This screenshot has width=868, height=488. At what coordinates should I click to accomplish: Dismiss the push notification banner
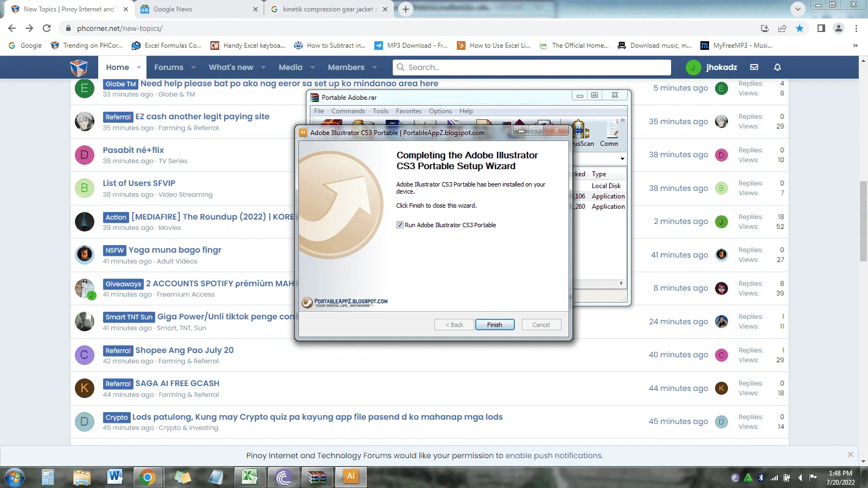point(850,454)
